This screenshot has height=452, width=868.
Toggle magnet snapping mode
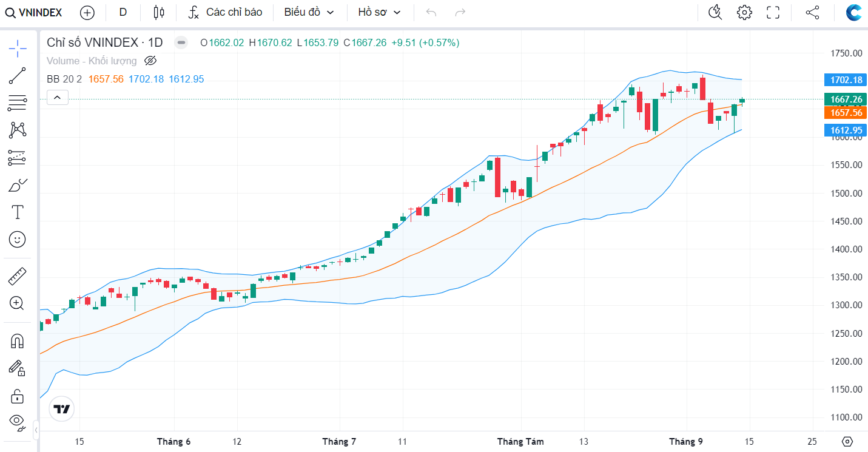(x=18, y=341)
